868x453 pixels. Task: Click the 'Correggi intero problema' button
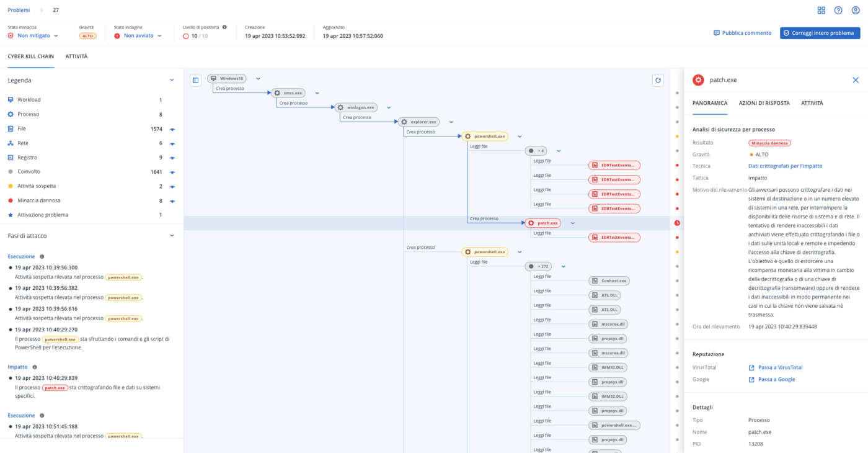(820, 33)
